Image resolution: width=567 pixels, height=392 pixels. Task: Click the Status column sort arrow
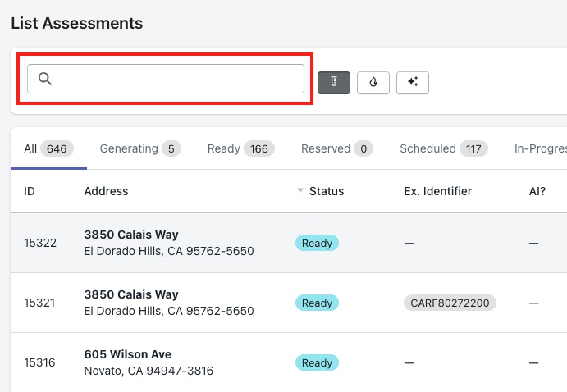coord(300,190)
